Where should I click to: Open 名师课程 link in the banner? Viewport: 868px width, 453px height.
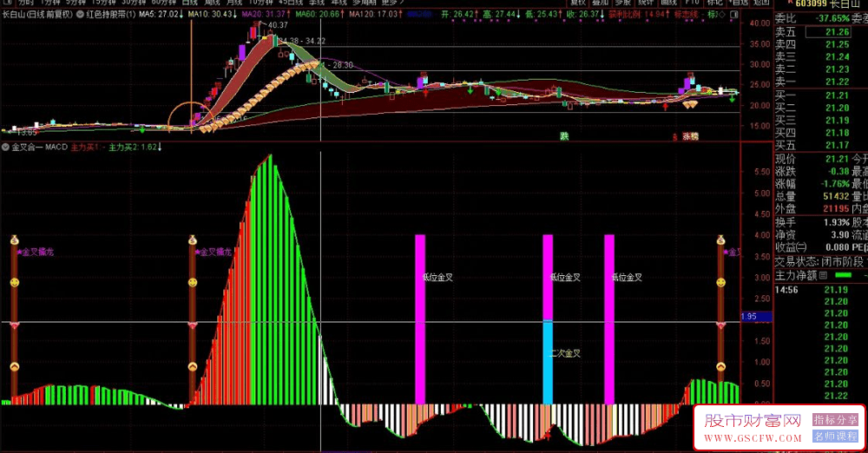835,437
